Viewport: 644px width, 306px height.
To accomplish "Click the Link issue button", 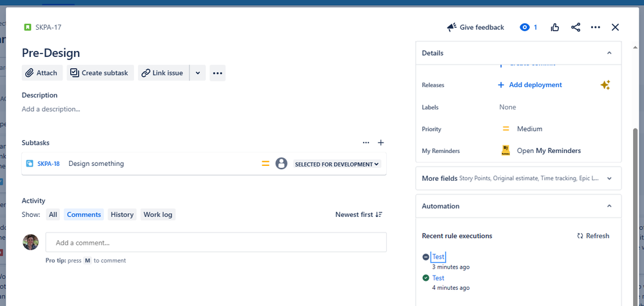I will point(164,73).
